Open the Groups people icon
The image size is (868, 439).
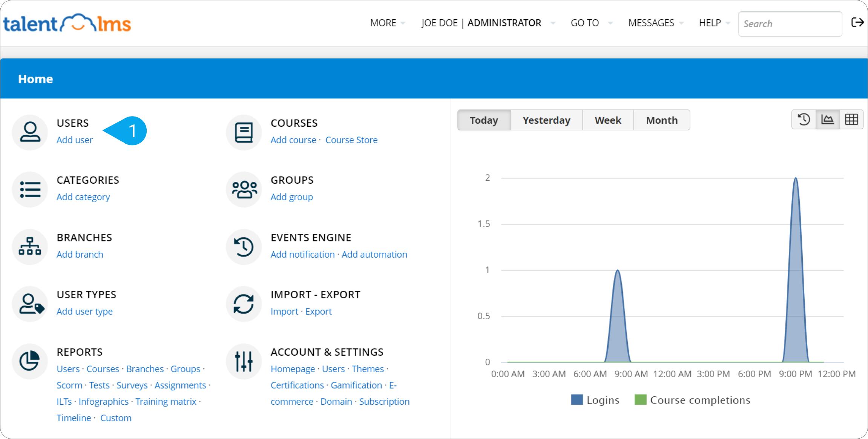(x=244, y=189)
